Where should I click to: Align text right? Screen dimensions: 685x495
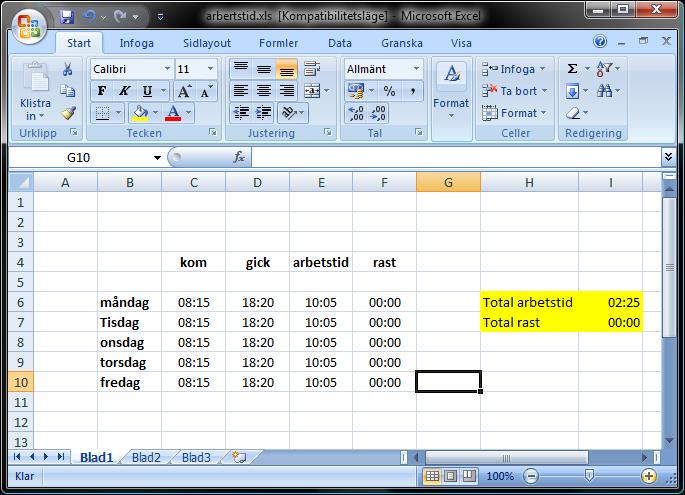(x=287, y=91)
